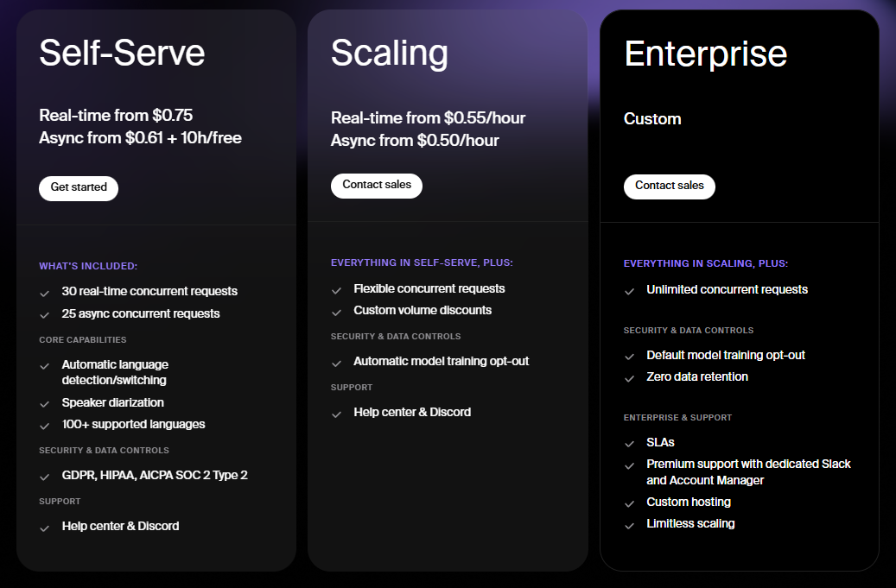The width and height of the screenshot is (896, 588).
Task: Click checkmark beside 25 async concurrent requests
Action: pos(45,315)
